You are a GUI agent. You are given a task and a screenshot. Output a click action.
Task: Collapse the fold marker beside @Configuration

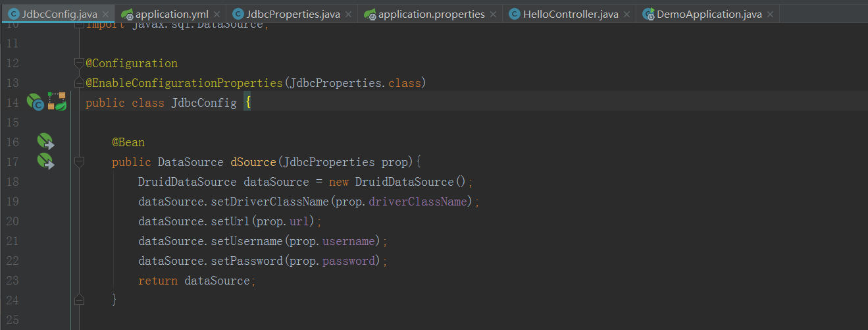79,63
